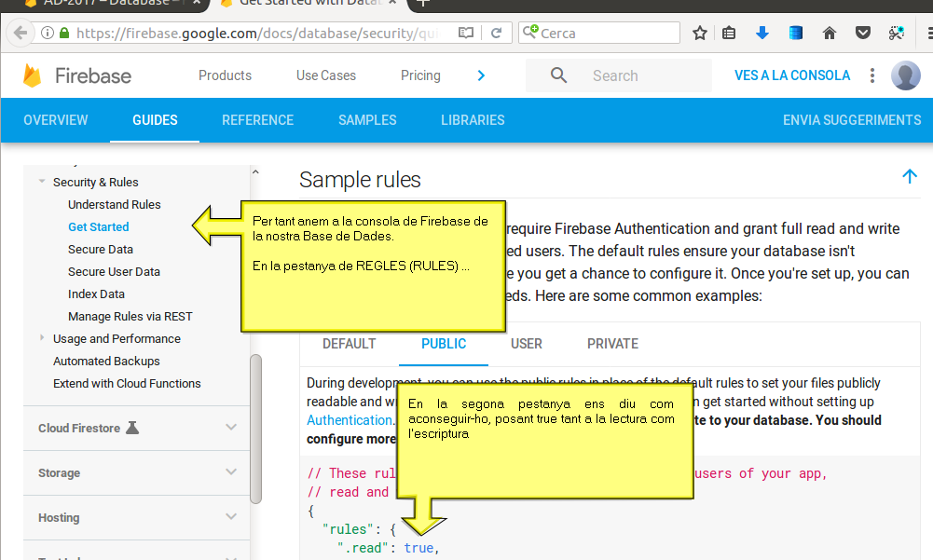Open Get Started guide in sidebar
The width and height of the screenshot is (933, 560).
[98, 226]
